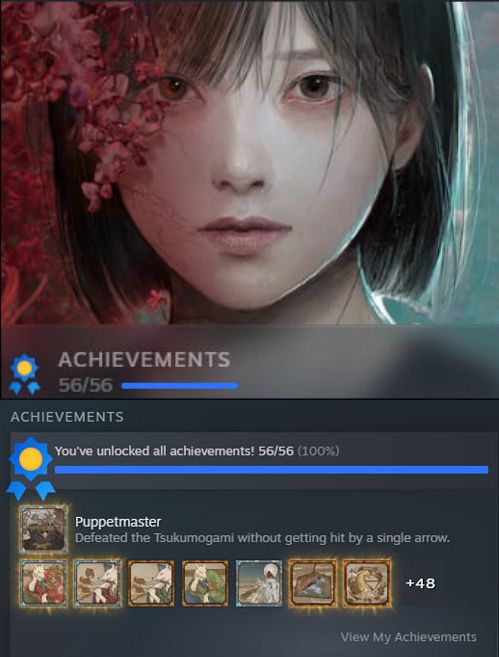Click the 56/56 counter on the banner
This screenshot has width=499, height=657.
click(85, 385)
